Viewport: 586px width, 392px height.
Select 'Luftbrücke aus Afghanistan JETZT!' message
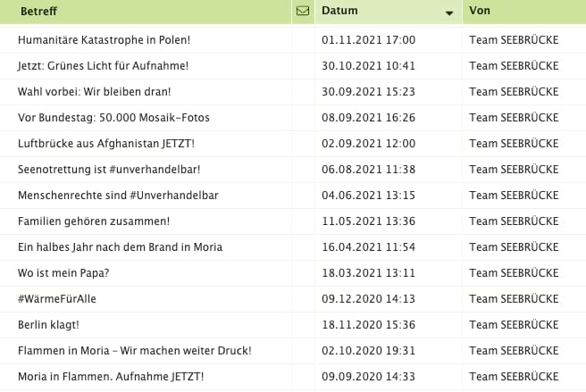click(105, 144)
